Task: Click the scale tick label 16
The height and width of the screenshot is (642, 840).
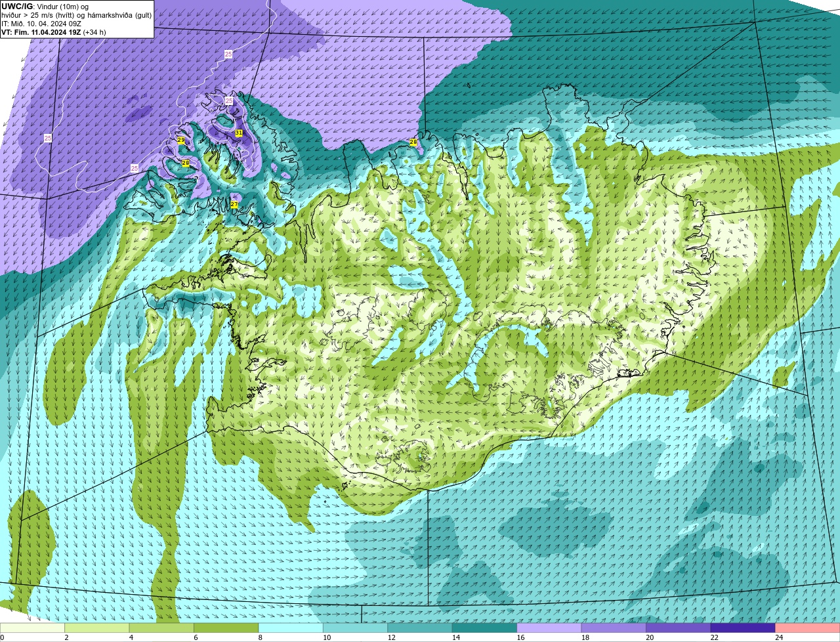Action: tap(520, 637)
